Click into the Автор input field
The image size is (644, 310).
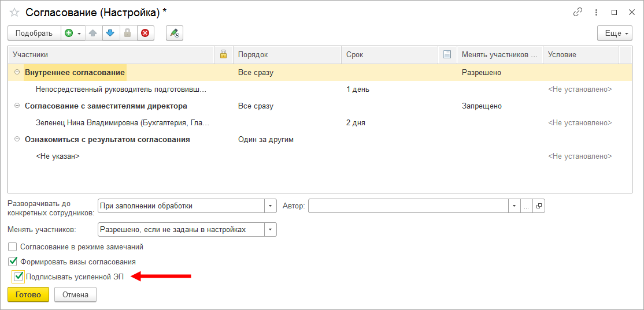[408, 206]
